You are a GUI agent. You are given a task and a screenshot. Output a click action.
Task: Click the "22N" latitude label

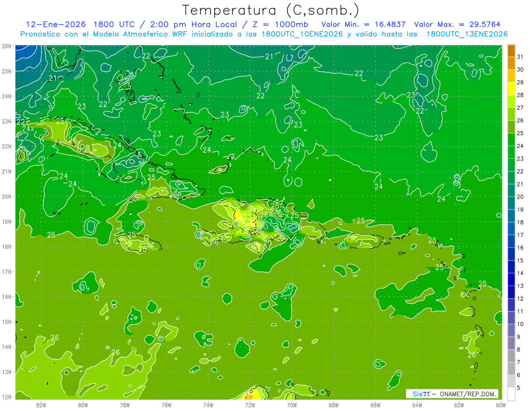click(6, 146)
